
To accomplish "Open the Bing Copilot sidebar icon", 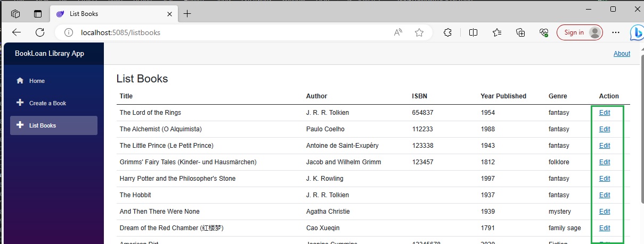I will pos(637,32).
